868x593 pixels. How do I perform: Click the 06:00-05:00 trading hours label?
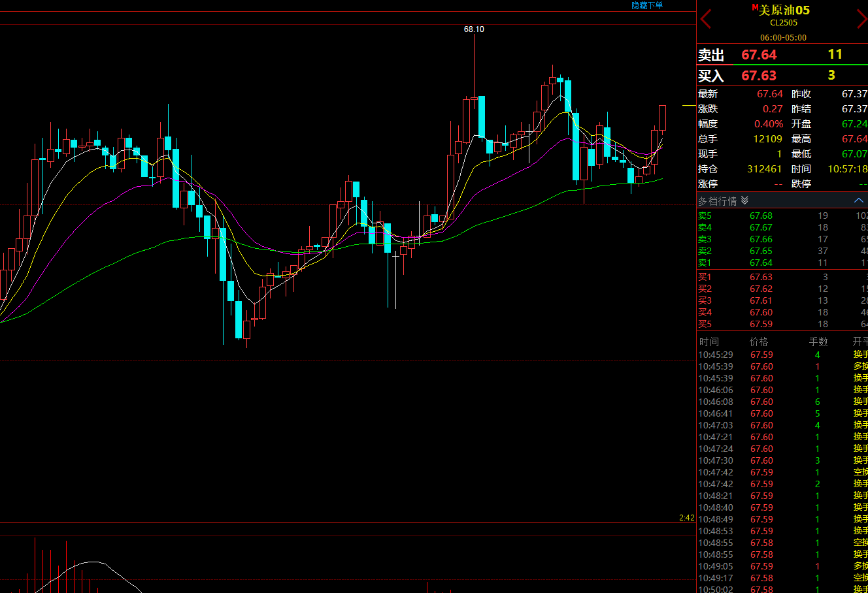783,38
